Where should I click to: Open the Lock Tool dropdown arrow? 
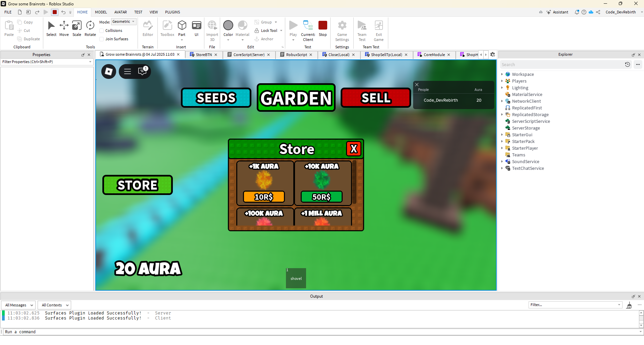click(x=281, y=31)
